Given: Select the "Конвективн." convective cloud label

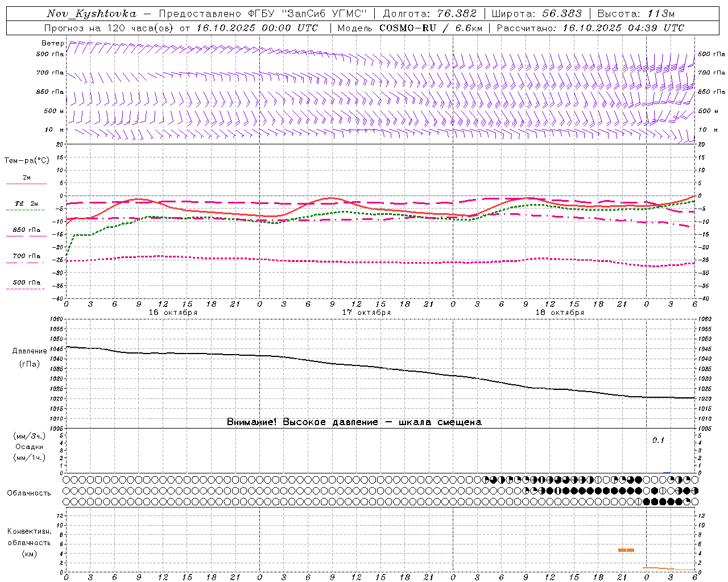Looking at the screenshot, I should click(x=29, y=531).
